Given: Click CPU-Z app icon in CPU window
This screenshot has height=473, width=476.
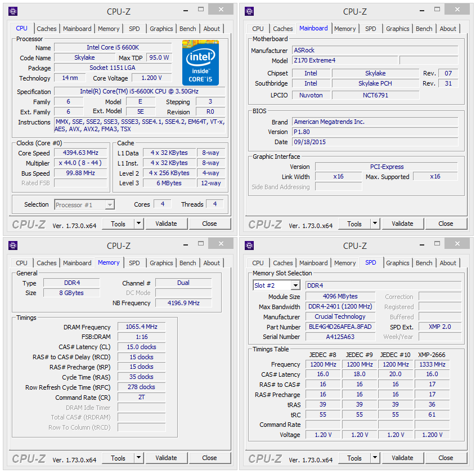Looking at the screenshot, I should click(13, 12).
